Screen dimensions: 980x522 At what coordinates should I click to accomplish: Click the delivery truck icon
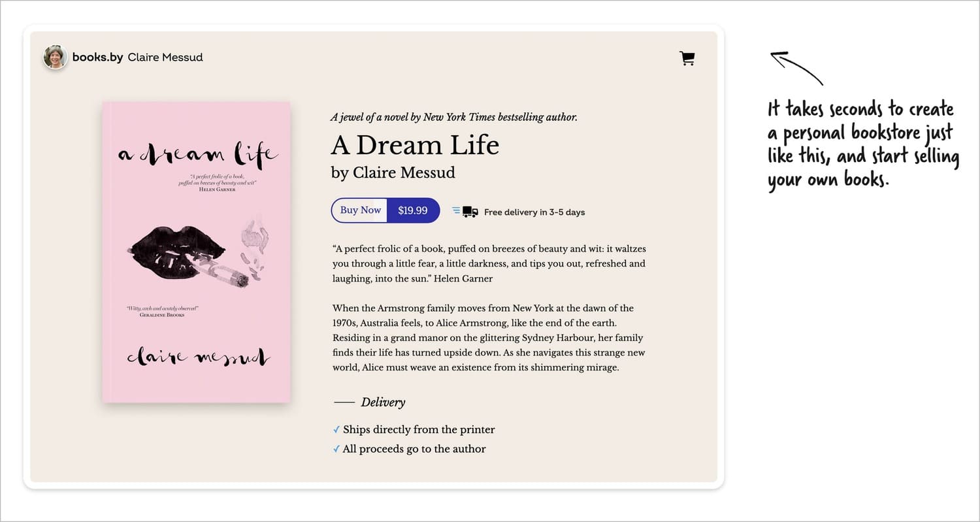(x=469, y=212)
